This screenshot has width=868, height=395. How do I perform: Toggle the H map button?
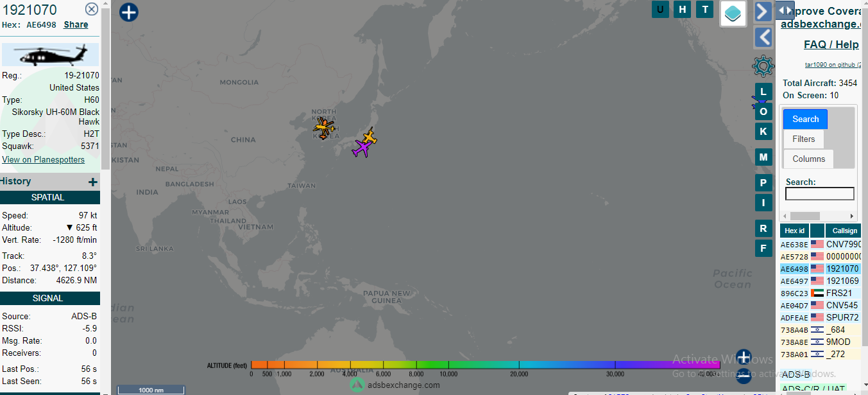coord(683,9)
